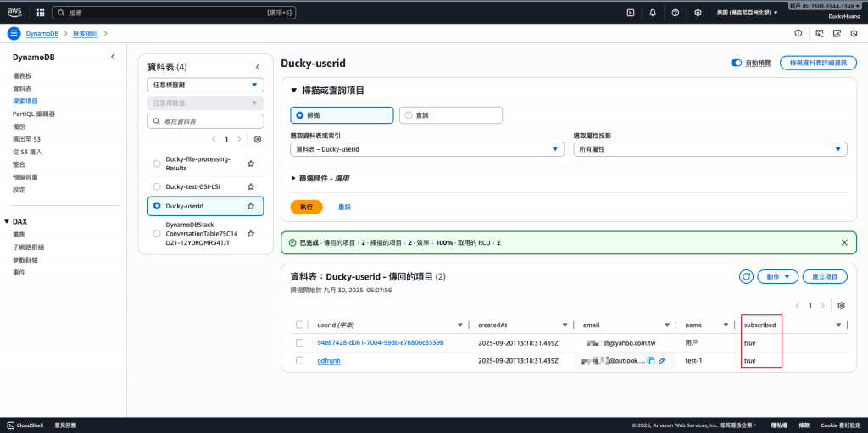The width and height of the screenshot is (868, 433).
Task: Open Backups in DynamoDB sidebar
Action: pyautogui.click(x=19, y=127)
